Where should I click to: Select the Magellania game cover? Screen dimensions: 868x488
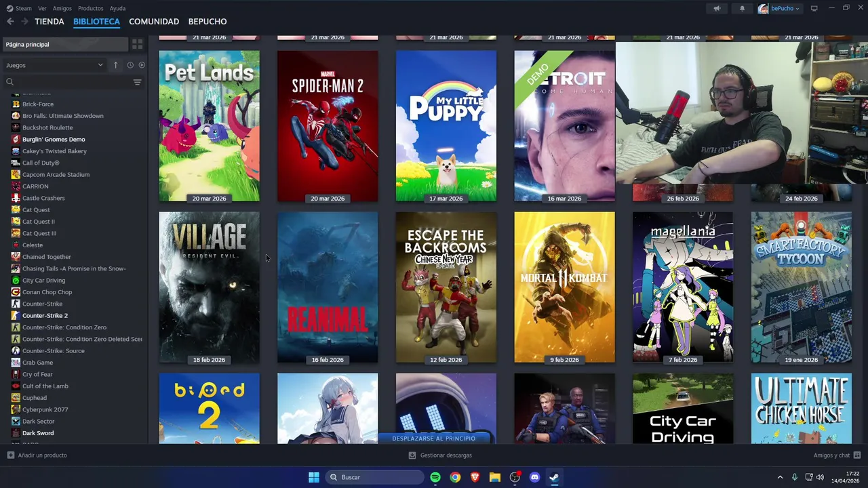click(683, 287)
